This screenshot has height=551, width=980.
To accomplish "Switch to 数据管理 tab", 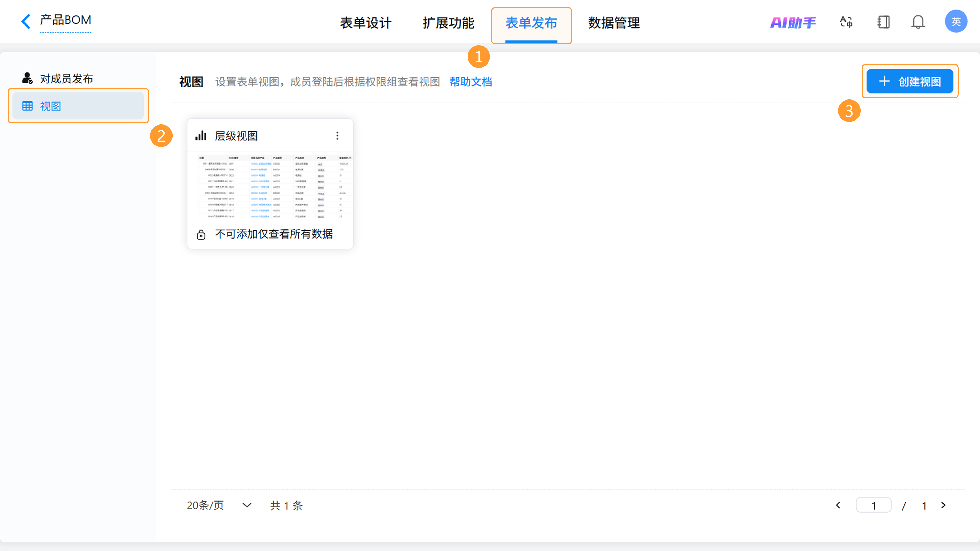I will (x=614, y=23).
